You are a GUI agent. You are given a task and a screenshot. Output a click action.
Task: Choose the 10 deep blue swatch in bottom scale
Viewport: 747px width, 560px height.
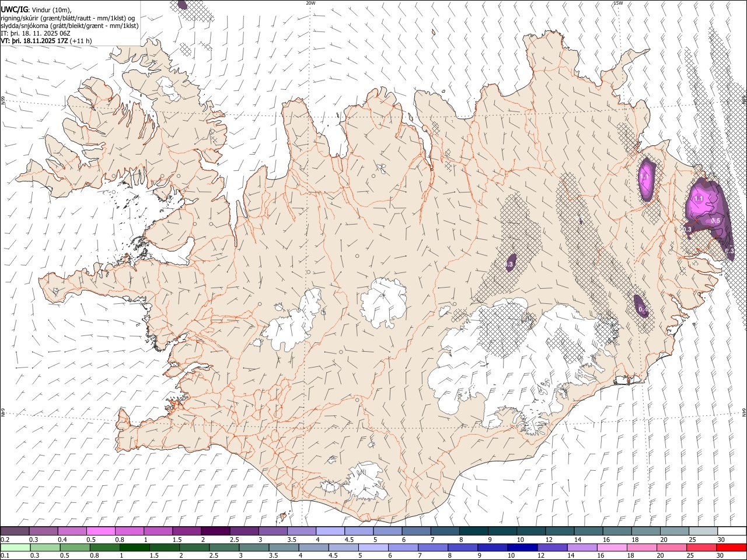522,547
